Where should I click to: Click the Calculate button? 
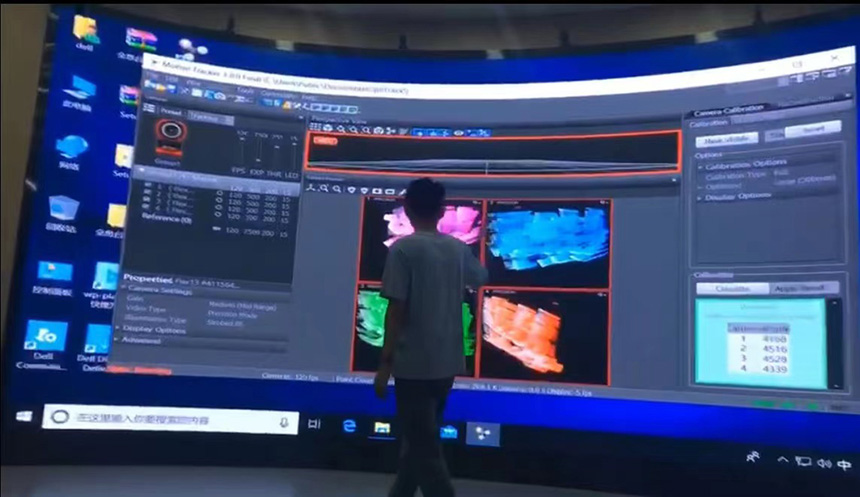733,288
